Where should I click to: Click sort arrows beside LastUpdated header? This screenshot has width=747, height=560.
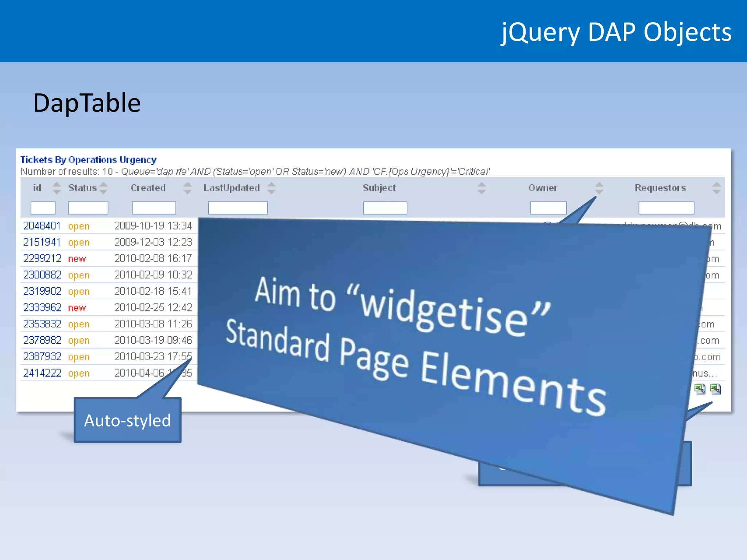click(271, 188)
